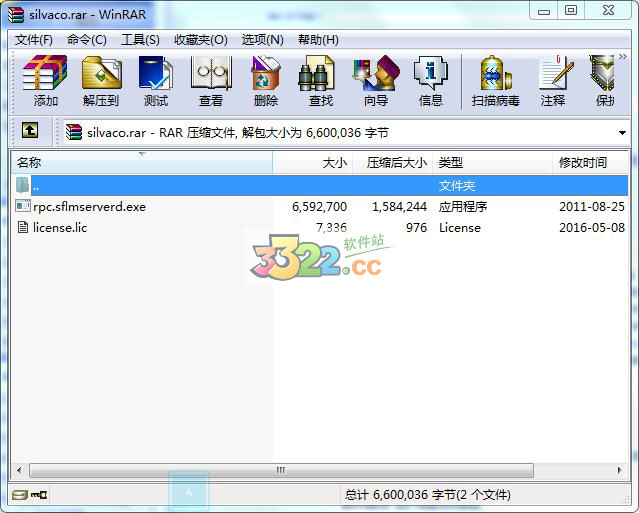This screenshot has width=639, height=513.
Task: Open the 帮助(H) menu
Action: click(x=318, y=40)
